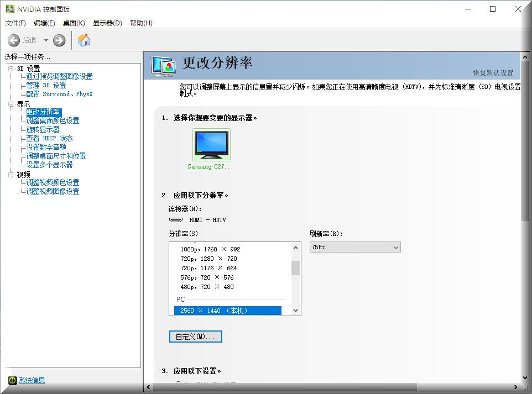Select resolution 1080p, 1768 × 992
This screenshot has width=532, height=394.
tap(210, 249)
